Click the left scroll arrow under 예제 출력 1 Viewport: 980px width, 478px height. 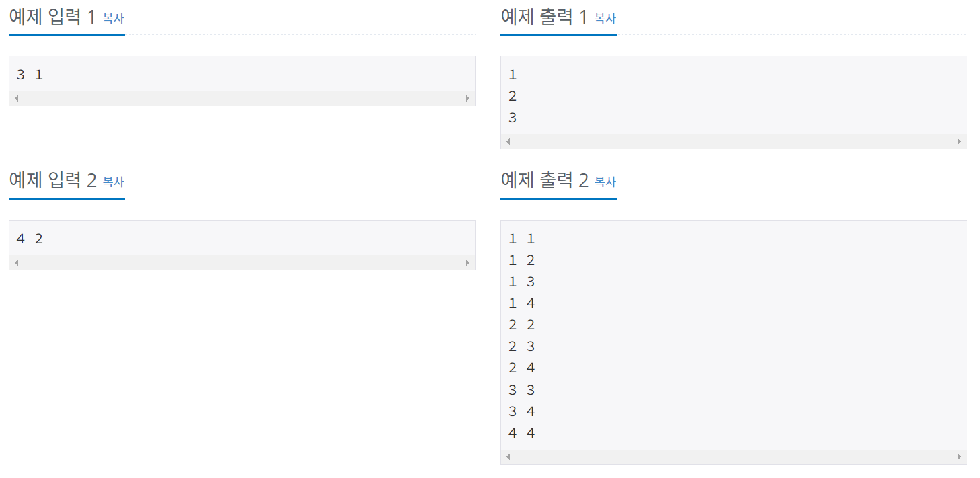click(x=508, y=141)
